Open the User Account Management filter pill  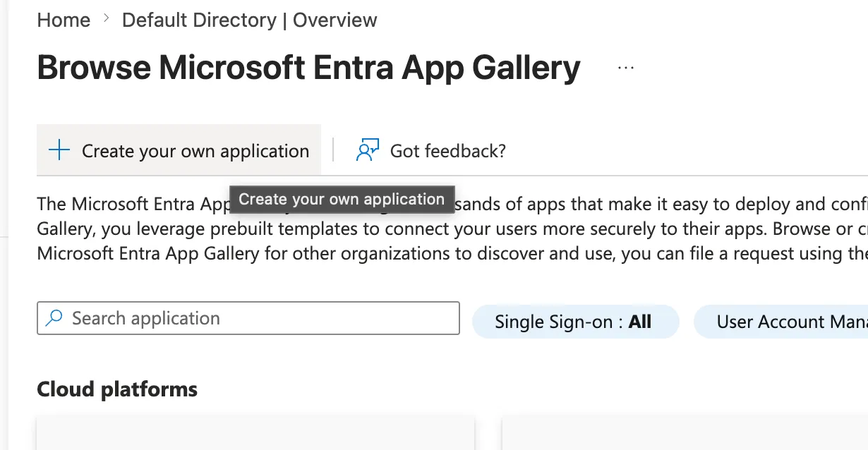tap(781, 322)
